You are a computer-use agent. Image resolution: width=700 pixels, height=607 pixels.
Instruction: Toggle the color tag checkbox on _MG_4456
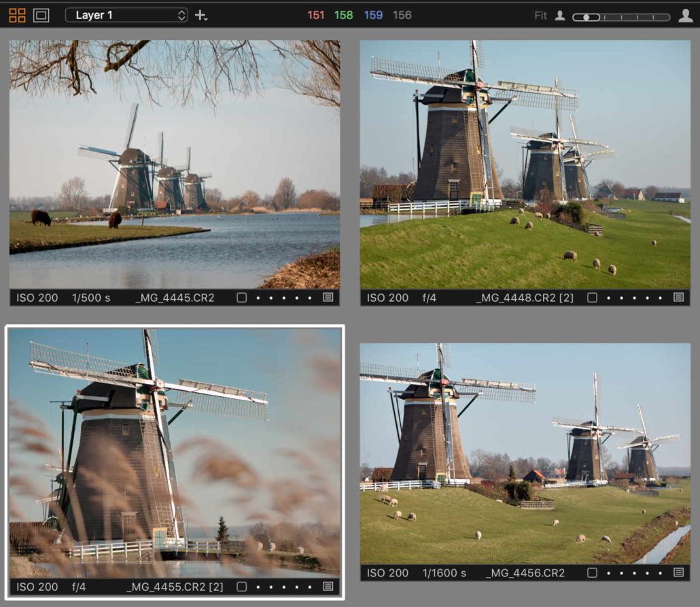(x=593, y=573)
